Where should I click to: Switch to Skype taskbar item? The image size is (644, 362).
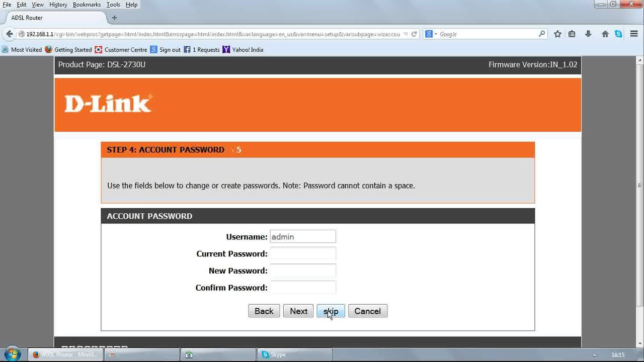pyautogui.click(x=294, y=354)
